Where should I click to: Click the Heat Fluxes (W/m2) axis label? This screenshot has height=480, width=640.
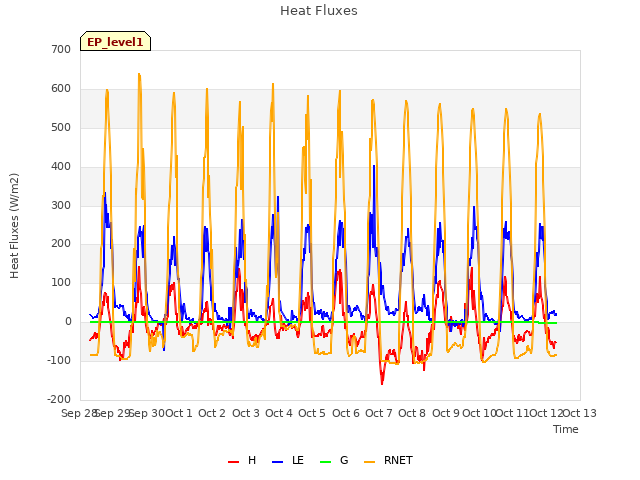pyautogui.click(x=14, y=226)
